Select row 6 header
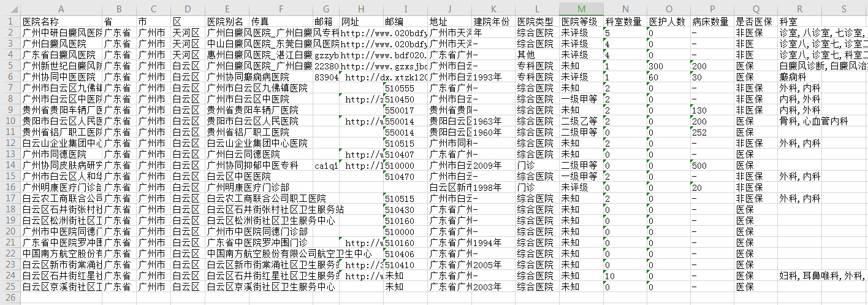Screen dimensions: 868x305 coord(10,77)
